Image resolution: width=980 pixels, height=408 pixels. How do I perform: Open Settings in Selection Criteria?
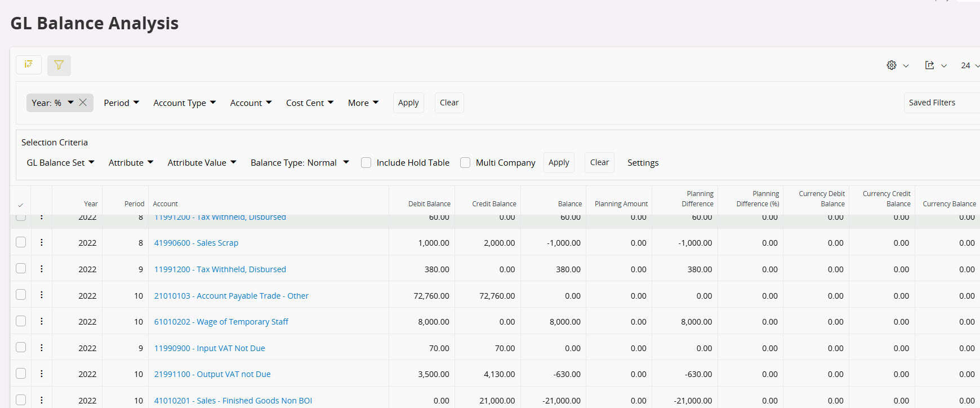(643, 163)
